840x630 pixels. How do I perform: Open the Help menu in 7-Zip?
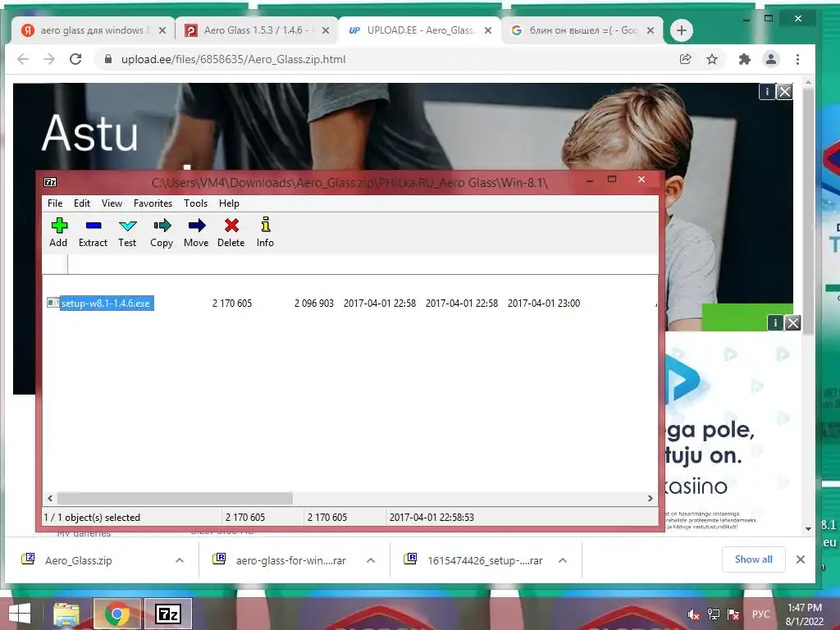[229, 203]
